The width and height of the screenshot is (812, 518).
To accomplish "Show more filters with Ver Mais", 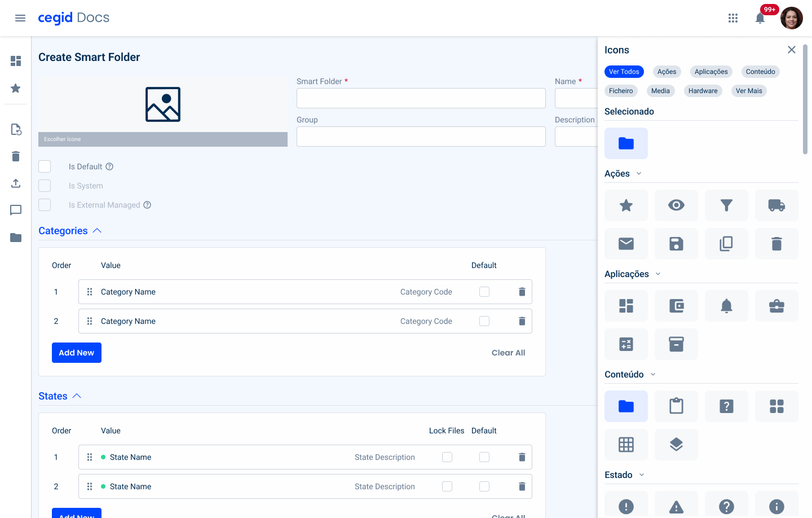I will (749, 91).
